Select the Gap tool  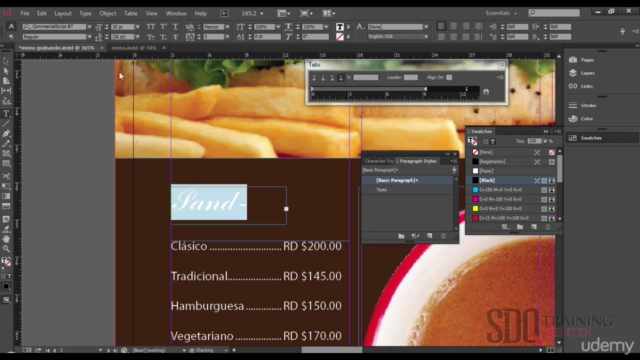[x=6, y=91]
